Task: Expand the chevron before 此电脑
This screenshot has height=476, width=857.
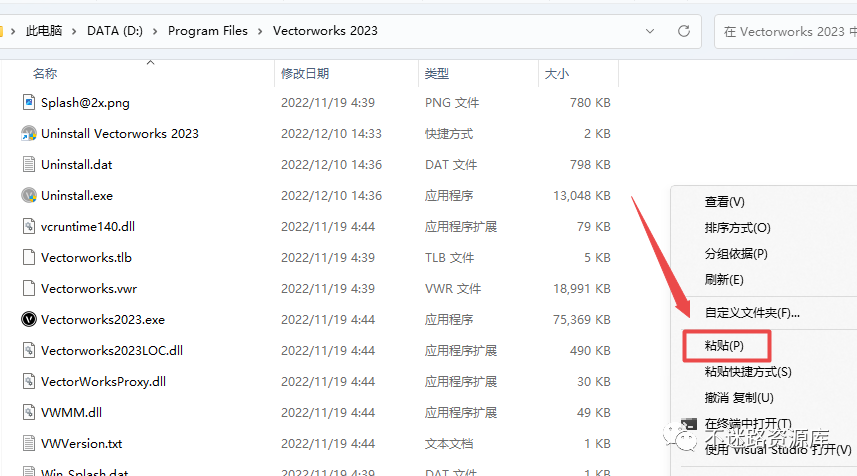Action: click(13, 31)
